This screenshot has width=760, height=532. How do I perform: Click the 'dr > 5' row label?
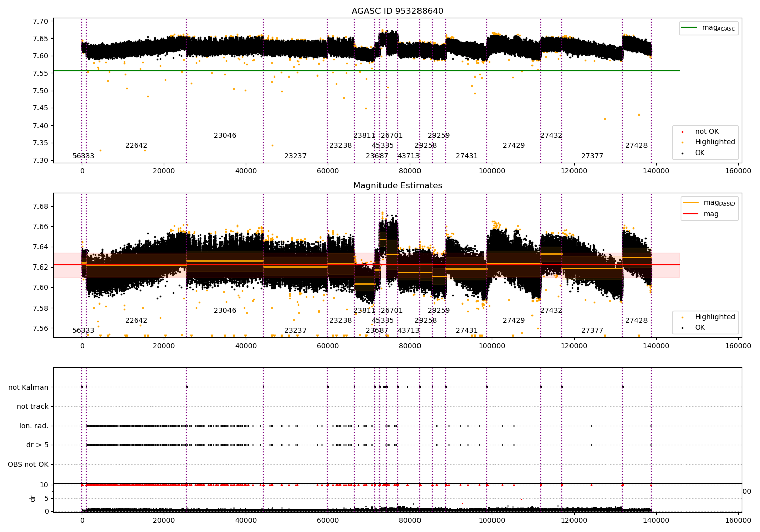[37, 445]
